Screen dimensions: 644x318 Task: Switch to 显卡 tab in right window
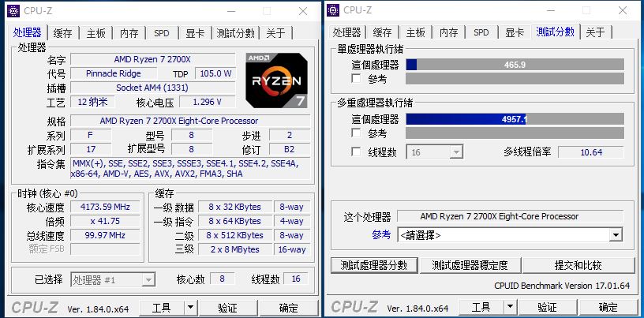pyautogui.click(x=515, y=33)
